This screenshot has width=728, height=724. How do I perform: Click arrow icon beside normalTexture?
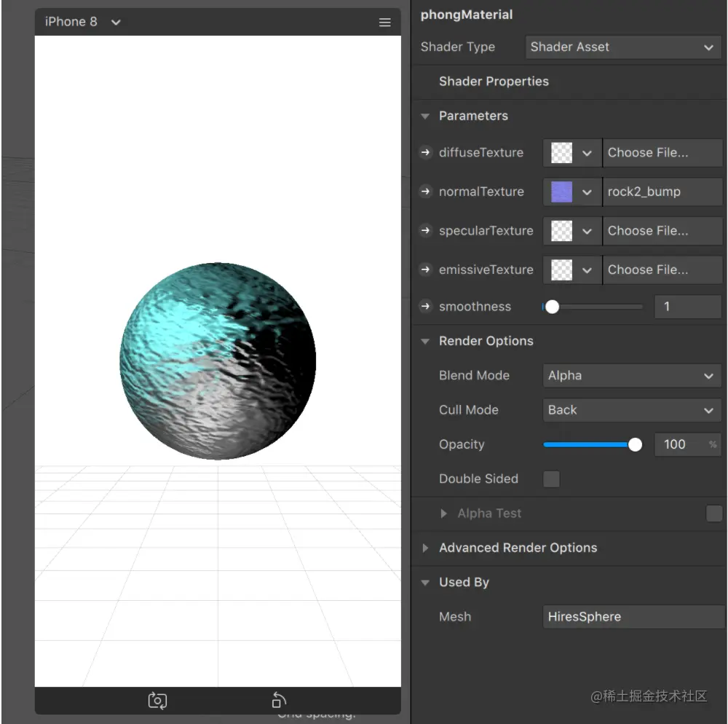pyautogui.click(x=425, y=192)
